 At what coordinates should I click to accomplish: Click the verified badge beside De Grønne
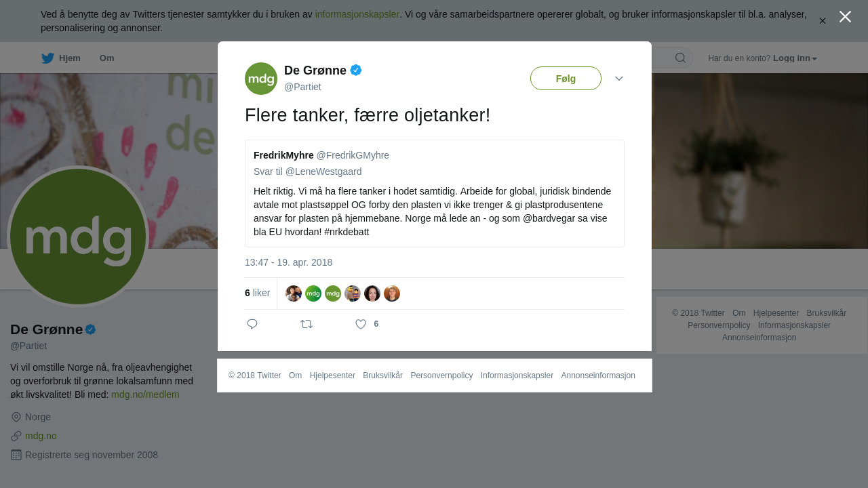pyautogui.click(x=356, y=70)
